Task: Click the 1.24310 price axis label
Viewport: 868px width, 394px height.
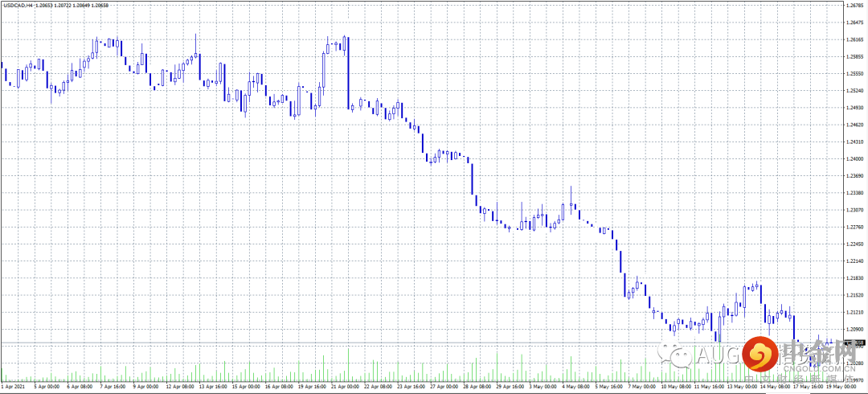Action: pos(855,142)
